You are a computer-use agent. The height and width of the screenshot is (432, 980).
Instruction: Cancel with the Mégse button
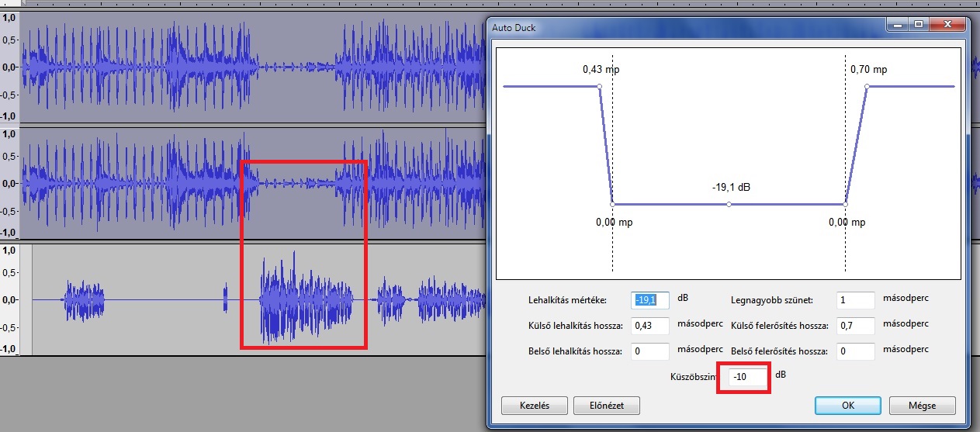tap(922, 405)
